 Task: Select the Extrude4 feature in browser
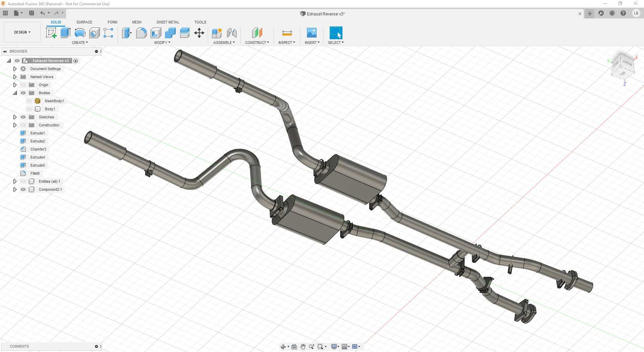(x=38, y=157)
